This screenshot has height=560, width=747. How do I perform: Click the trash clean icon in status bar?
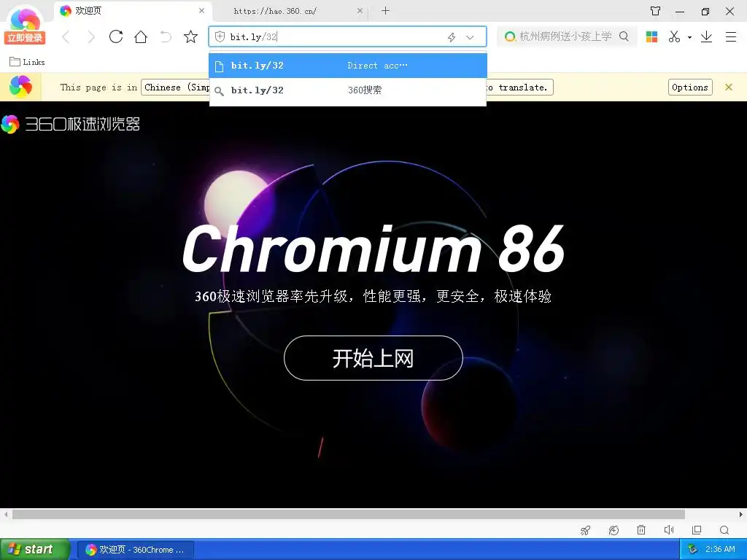pos(641,530)
